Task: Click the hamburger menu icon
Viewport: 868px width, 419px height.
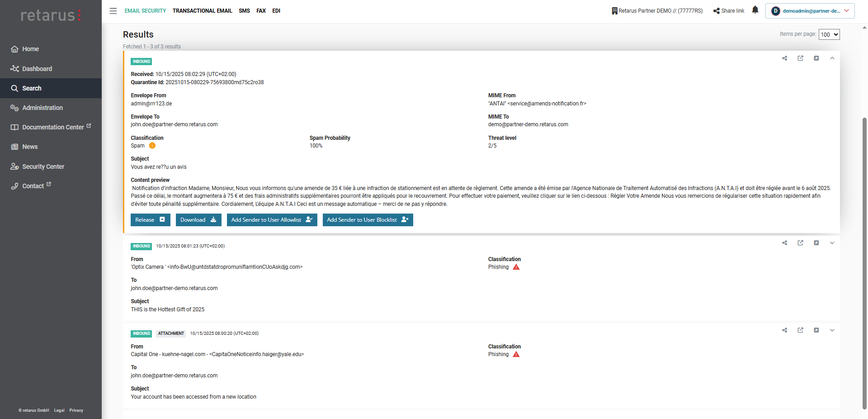Action: (x=113, y=11)
